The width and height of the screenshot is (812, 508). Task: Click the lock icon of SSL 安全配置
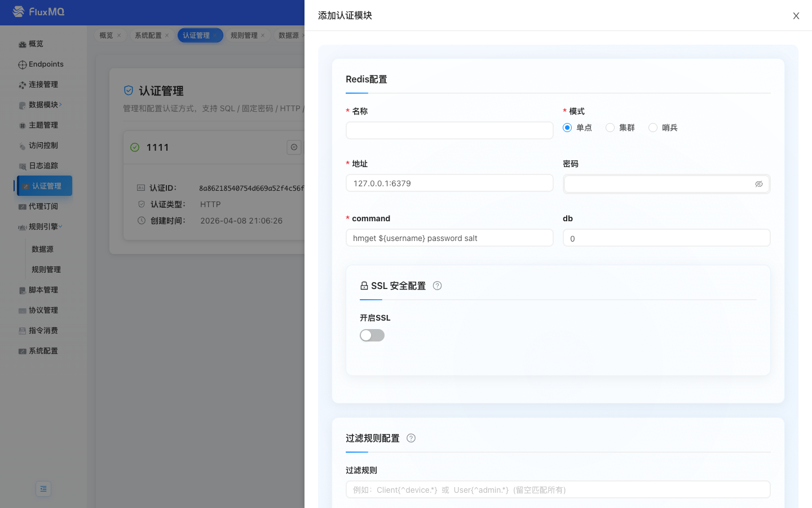click(x=364, y=286)
